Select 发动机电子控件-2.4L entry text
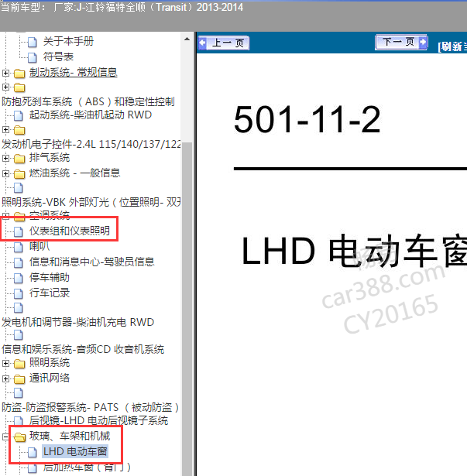 [x=91, y=144]
